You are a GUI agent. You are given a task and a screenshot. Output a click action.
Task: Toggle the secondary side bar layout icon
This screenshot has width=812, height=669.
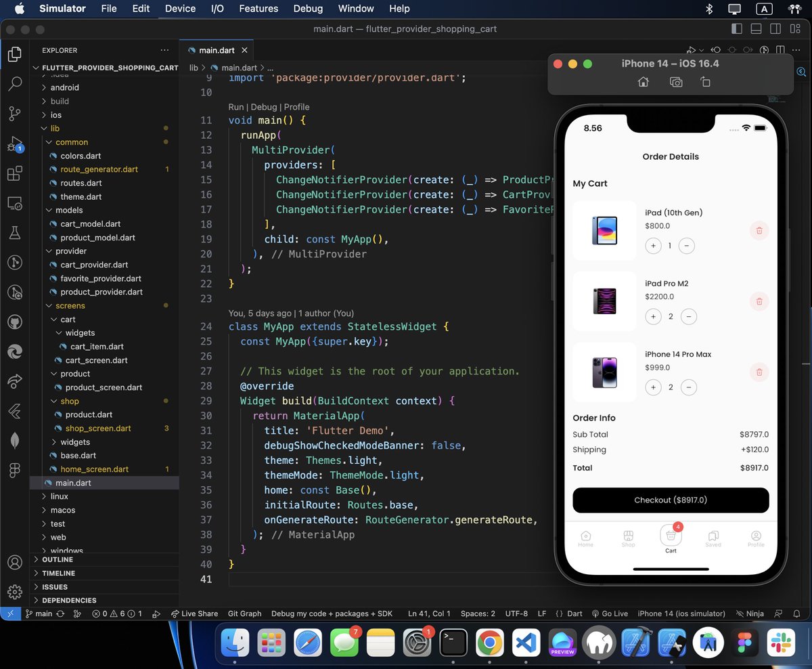[775, 29]
